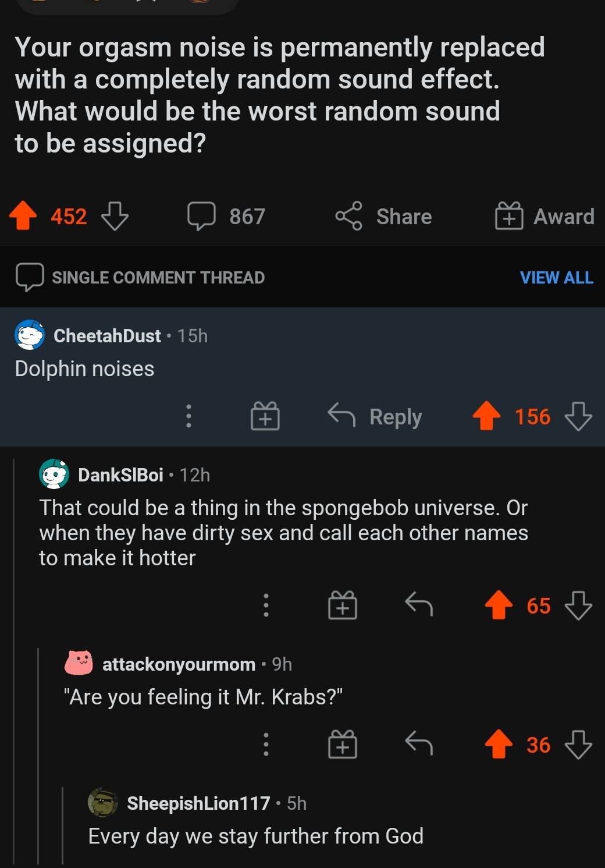Open more options on attackonyourmom's comment

pyautogui.click(x=266, y=745)
